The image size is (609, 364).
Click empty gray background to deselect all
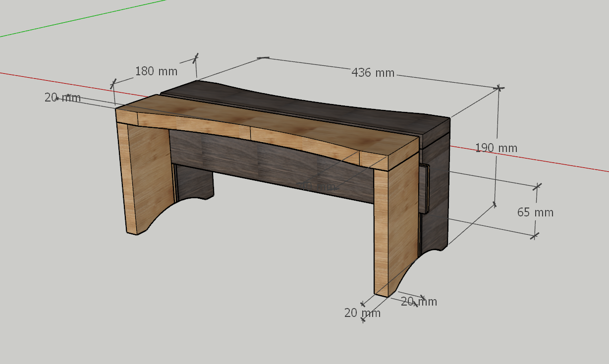[149, 307]
